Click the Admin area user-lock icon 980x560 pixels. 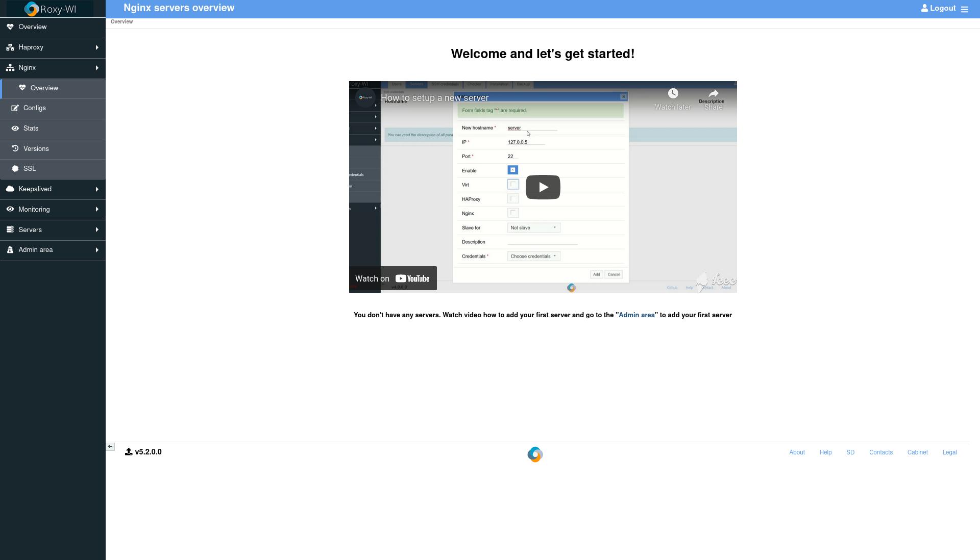[10, 250]
